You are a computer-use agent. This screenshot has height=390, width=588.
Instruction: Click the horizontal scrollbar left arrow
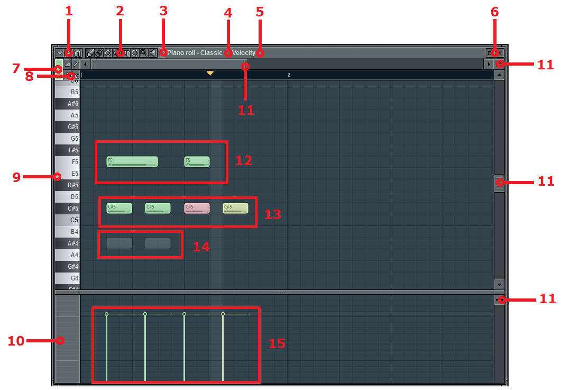click(85, 64)
